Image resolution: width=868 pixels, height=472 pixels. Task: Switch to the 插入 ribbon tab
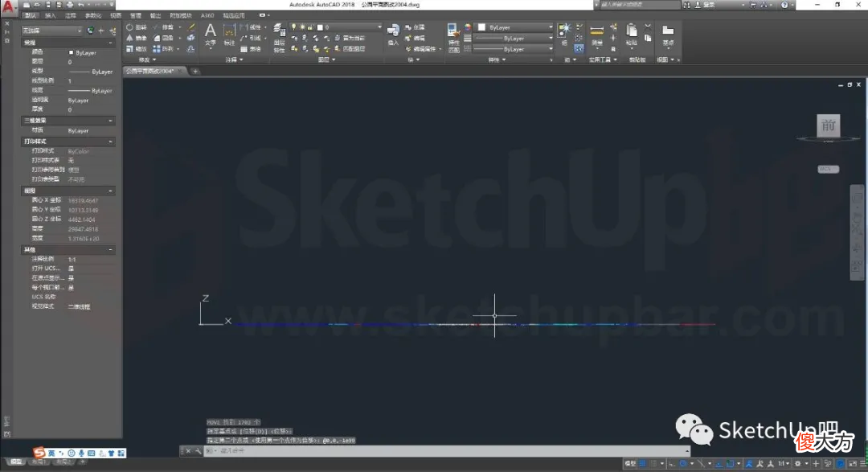click(x=51, y=15)
